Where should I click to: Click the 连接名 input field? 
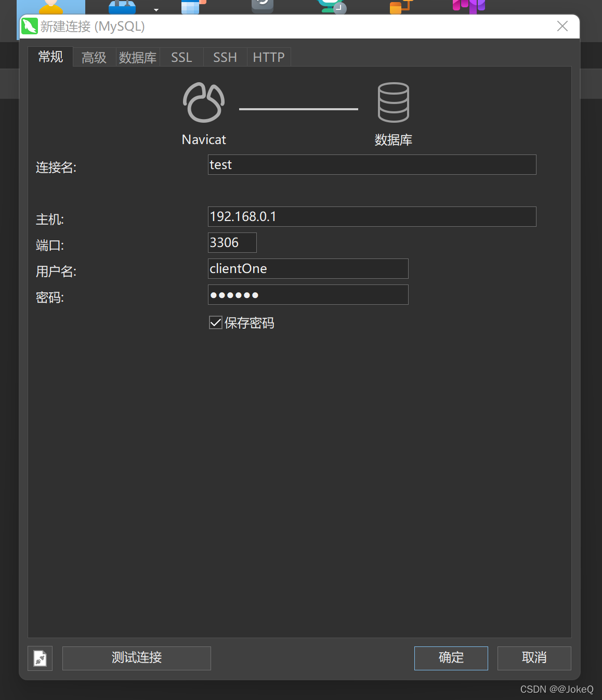click(x=372, y=165)
